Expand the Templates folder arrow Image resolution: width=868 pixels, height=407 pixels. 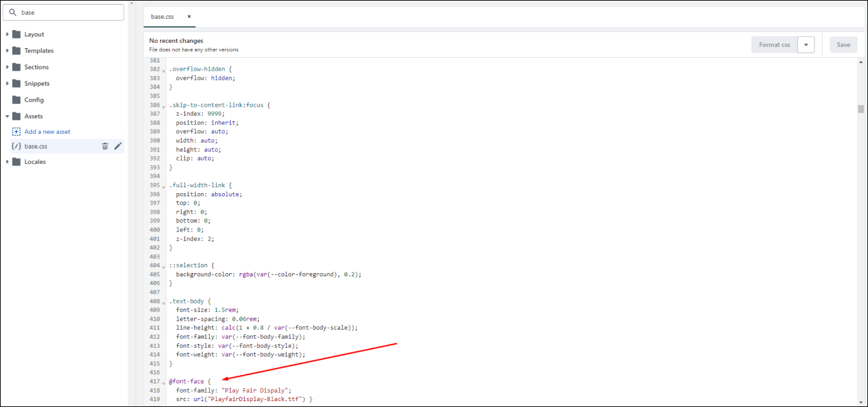click(7, 51)
